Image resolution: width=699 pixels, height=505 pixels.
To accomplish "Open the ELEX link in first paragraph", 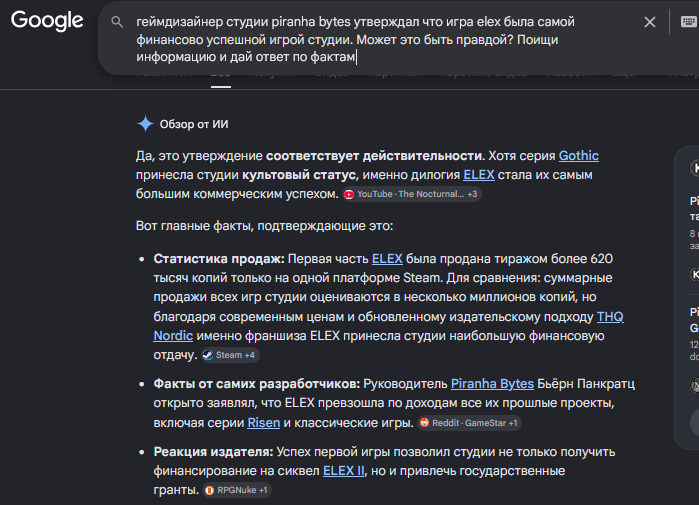I will (x=479, y=175).
